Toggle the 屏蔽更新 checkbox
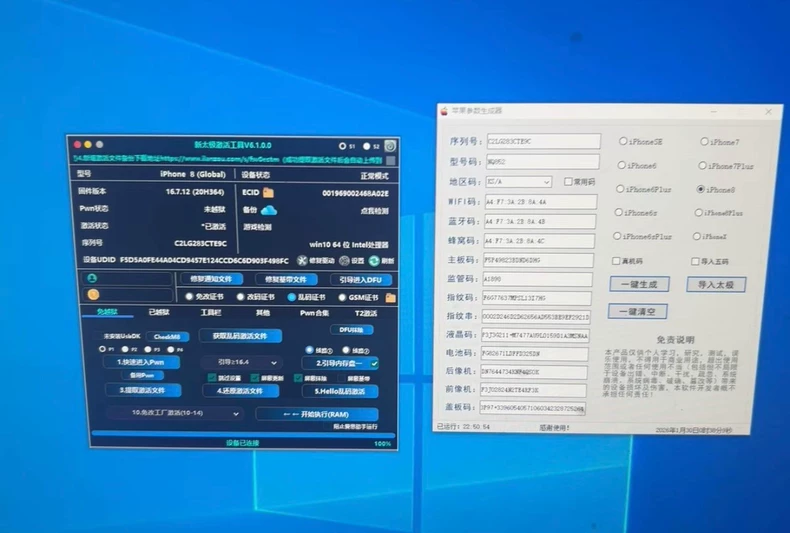 (x=255, y=378)
